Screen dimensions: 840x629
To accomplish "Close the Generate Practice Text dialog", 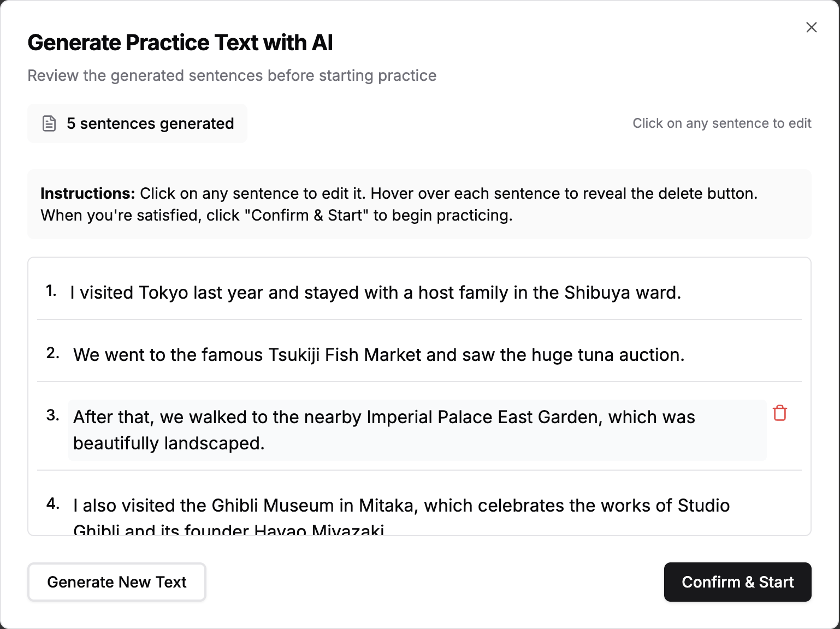I will pyautogui.click(x=811, y=27).
